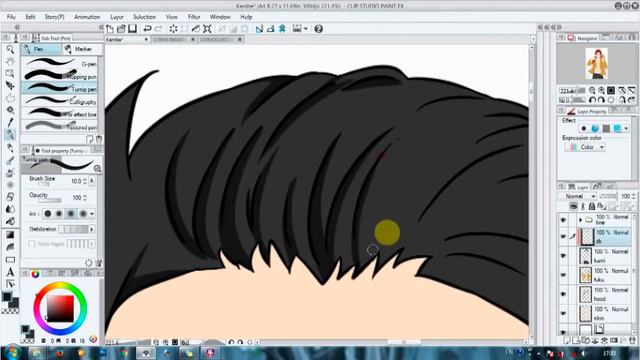Hide the hood layer
This screenshot has width=640, height=360.
pyautogui.click(x=563, y=294)
